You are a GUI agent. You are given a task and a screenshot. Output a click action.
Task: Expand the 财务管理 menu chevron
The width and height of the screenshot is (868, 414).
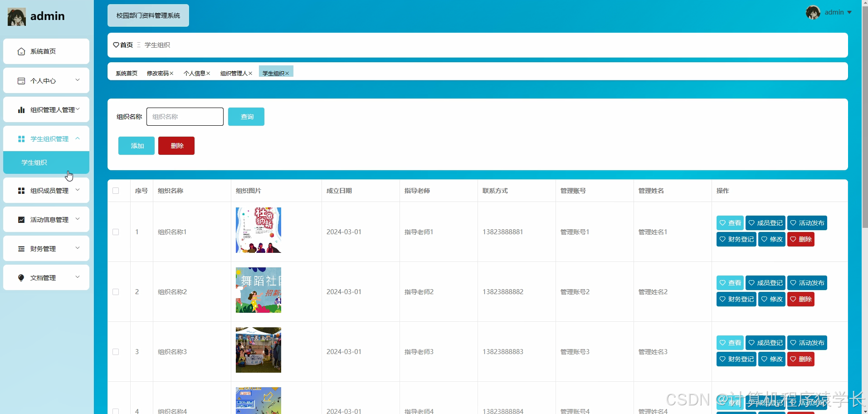pos(78,248)
